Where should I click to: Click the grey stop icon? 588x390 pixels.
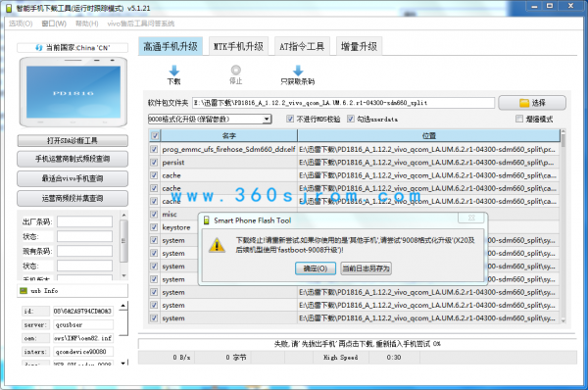pos(236,71)
